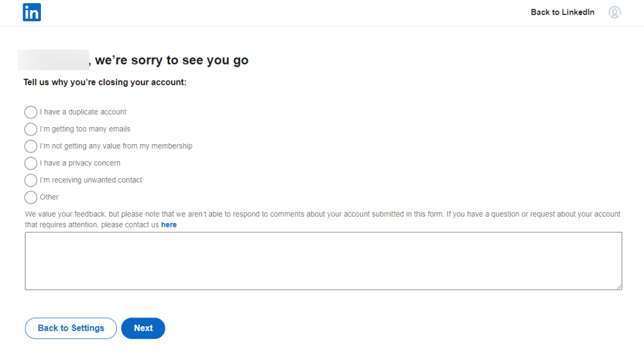Select 'I'm getting too many emails'
Image resolution: width=644 pixels, height=364 pixels.
pos(30,129)
